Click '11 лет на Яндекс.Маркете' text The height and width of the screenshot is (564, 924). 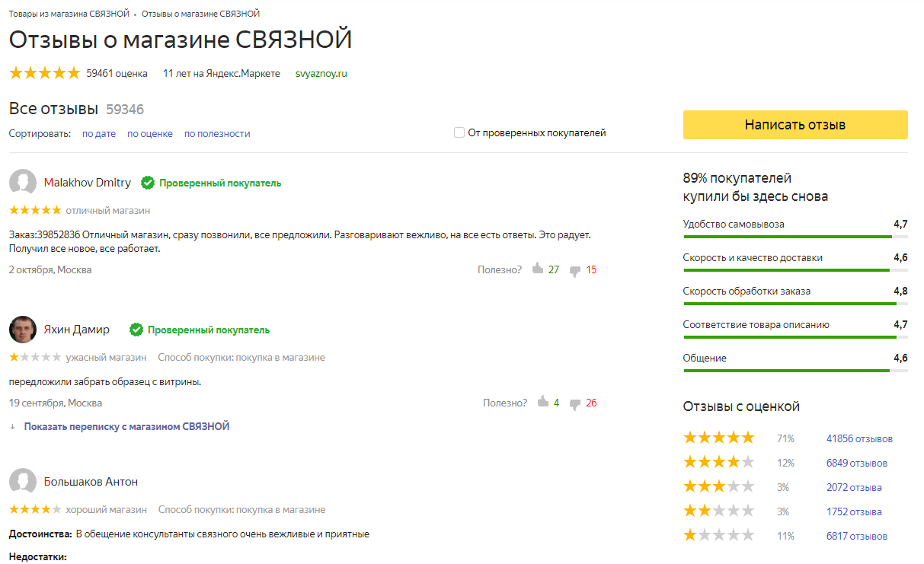(222, 74)
